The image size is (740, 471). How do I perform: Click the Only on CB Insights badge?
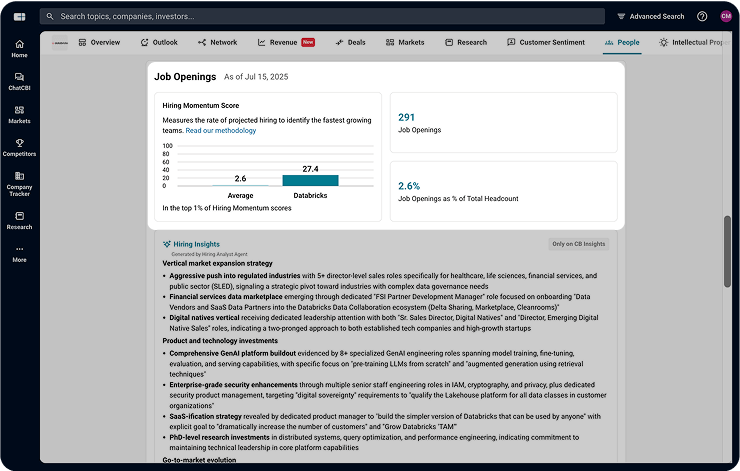pyautogui.click(x=579, y=244)
